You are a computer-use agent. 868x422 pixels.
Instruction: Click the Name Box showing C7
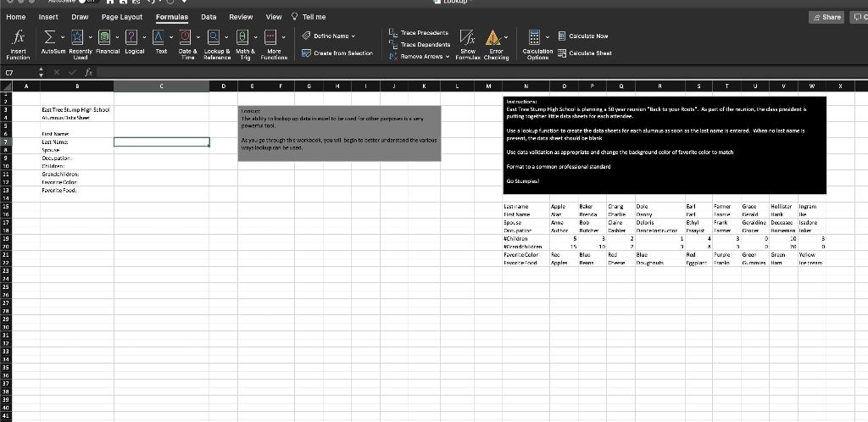point(19,73)
